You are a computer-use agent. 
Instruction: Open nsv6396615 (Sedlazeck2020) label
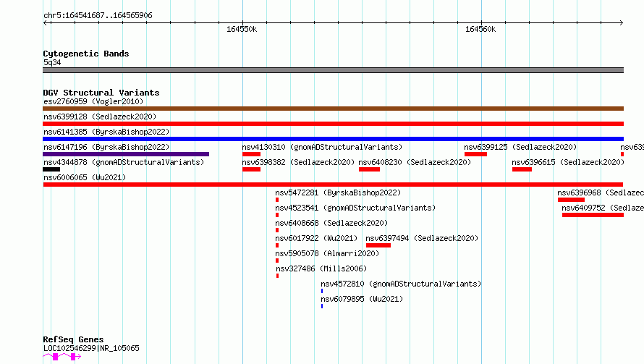pyautogui.click(x=568, y=162)
